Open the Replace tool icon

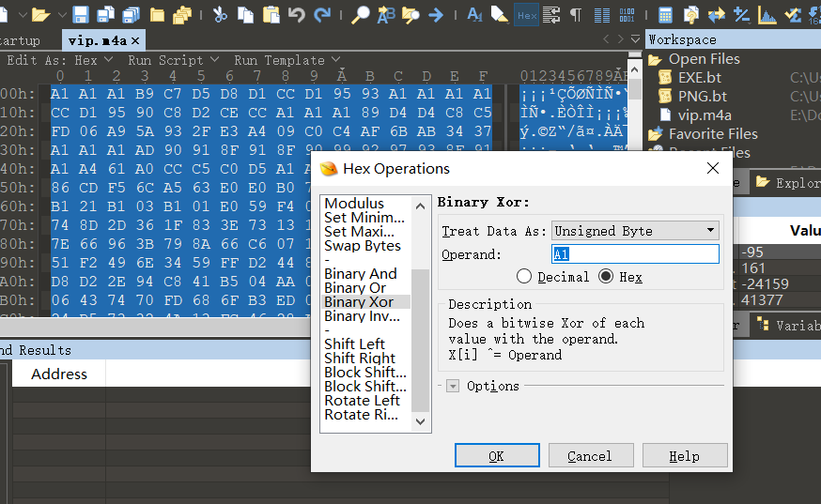(386, 15)
